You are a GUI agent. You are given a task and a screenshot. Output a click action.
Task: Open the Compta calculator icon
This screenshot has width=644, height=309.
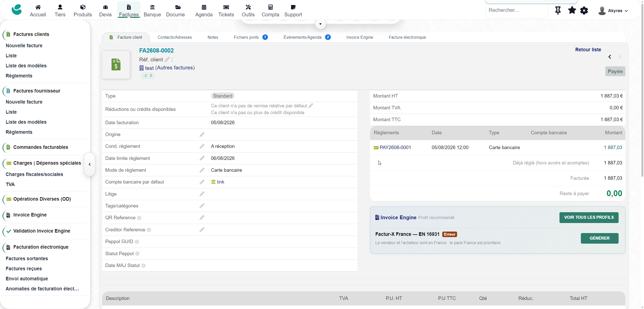(x=270, y=7)
